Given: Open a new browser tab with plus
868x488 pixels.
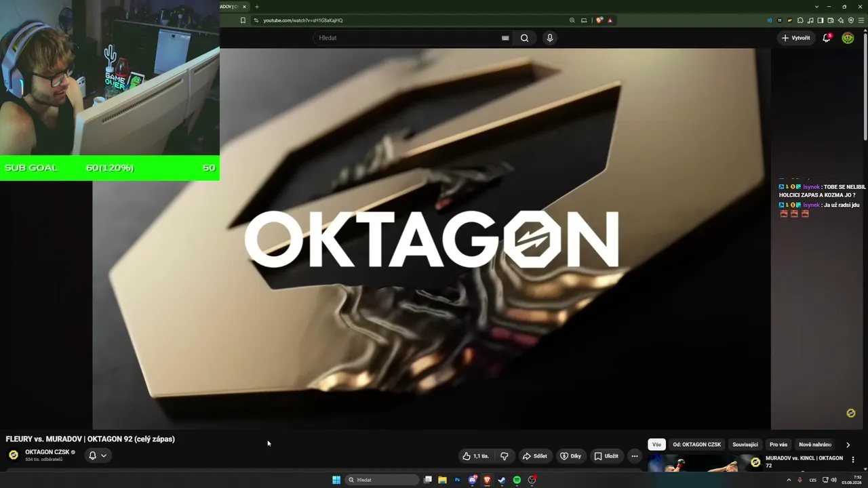Looking at the screenshot, I should point(257,7).
